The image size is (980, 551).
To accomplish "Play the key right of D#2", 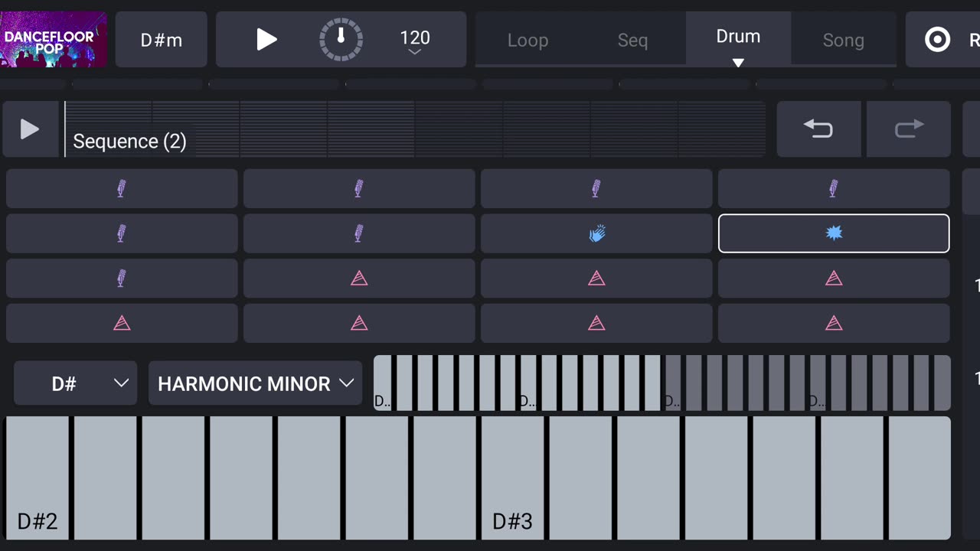I will [106, 478].
